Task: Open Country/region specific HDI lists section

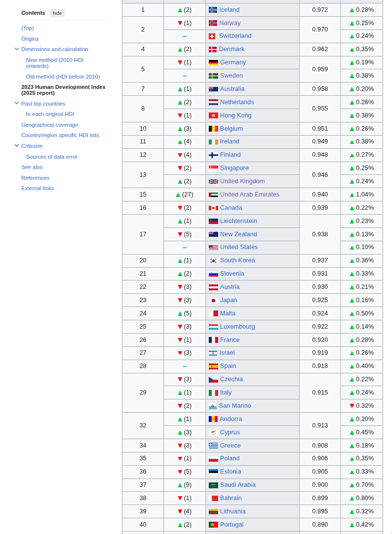Action: 60,135
